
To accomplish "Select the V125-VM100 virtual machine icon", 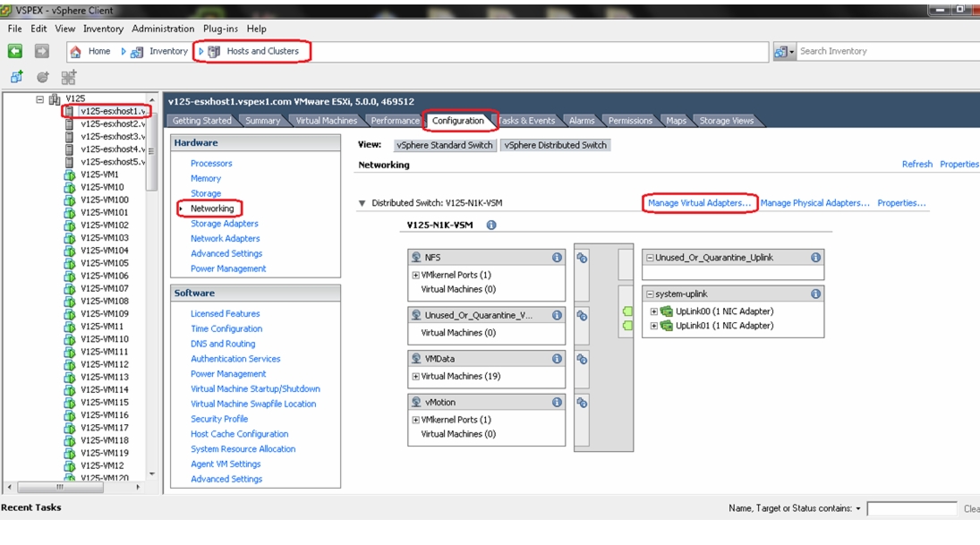I will coord(70,200).
